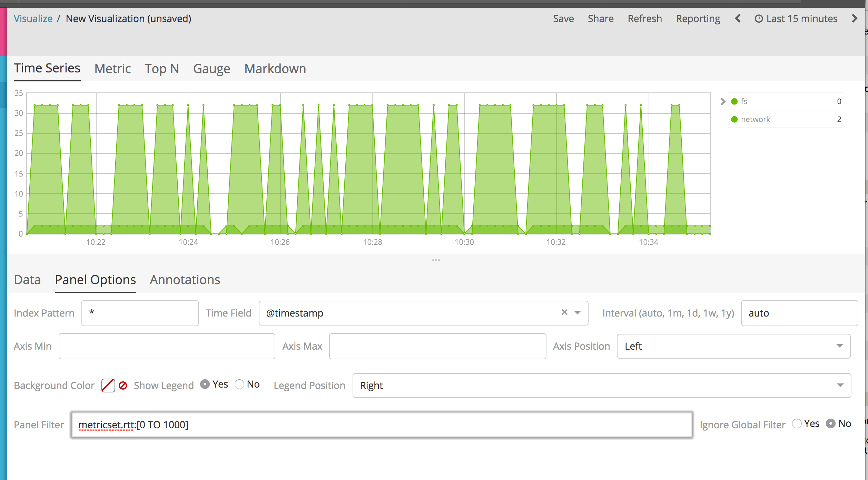Switch to the Gauge tab

click(211, 69)
